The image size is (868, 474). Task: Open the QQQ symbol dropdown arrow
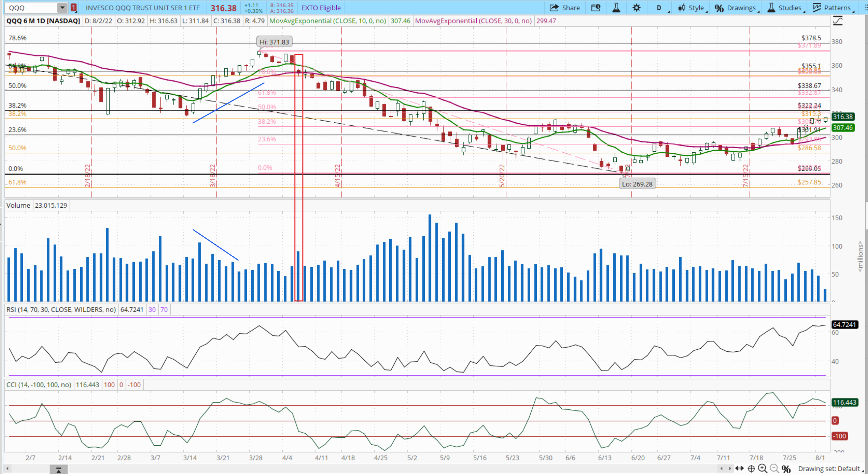pos(62,8)
